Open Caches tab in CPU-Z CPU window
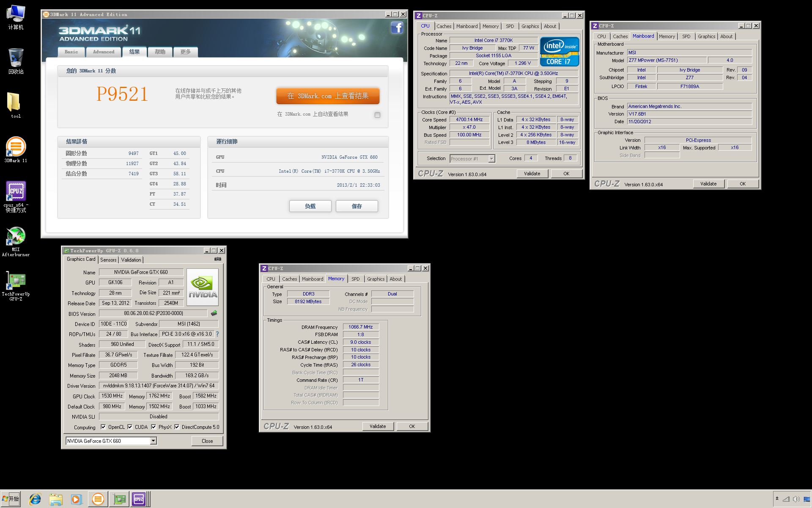Screen dimensions: 812x508 [444, 26]
